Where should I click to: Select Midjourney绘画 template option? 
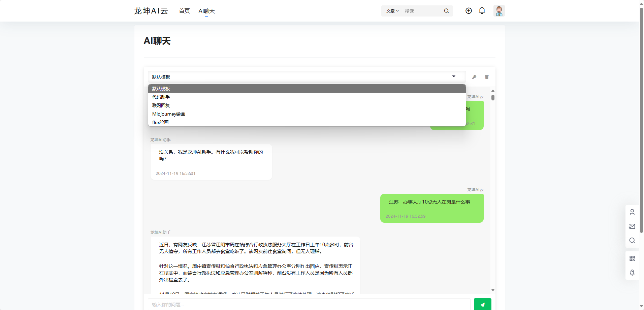307,114
